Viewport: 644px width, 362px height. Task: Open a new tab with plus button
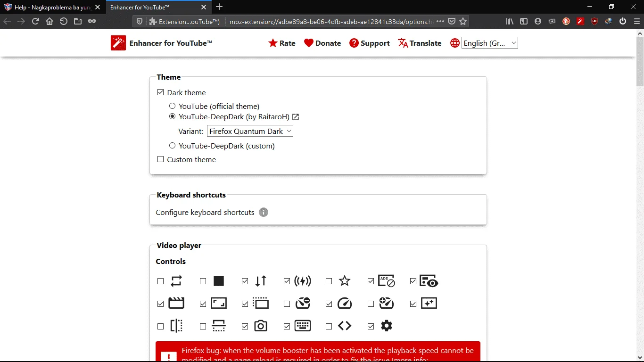coord(219,7)
